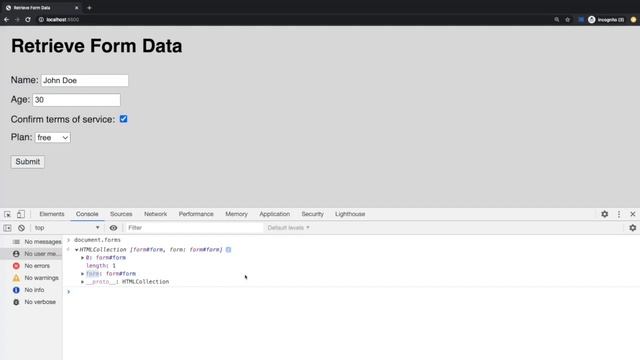Open the top JavaScript context dropdown
640x360 pixels.
[67, 228]
